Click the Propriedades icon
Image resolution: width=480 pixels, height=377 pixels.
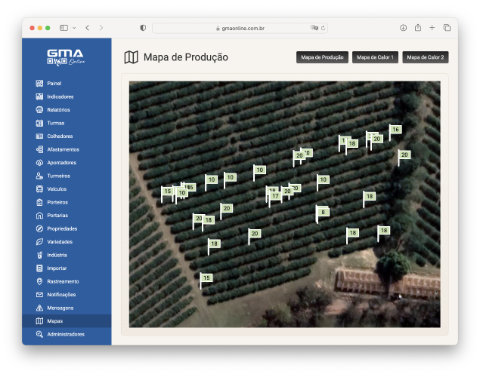coord(39,229)
